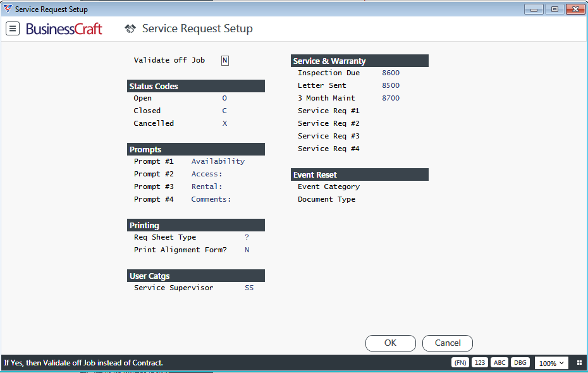Click the Prompts section header
Image resolution: width=588 pixels, height=373 pixels.
196,149
